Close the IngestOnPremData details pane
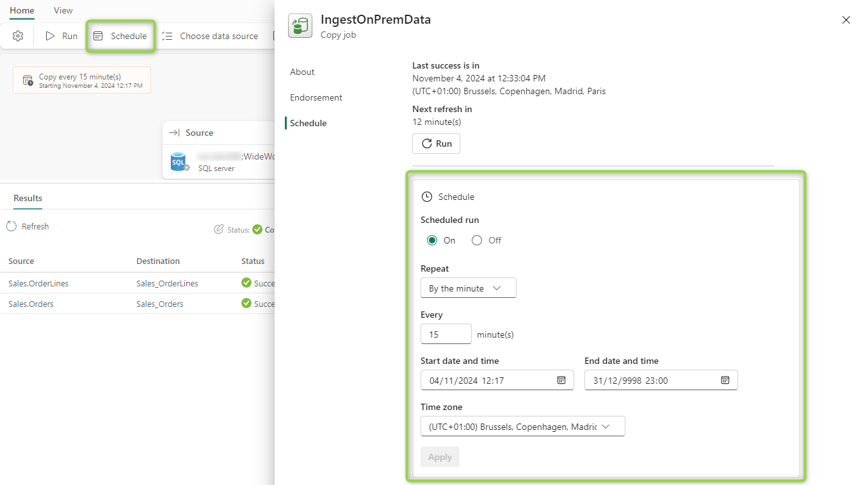Image resolution: width=868 pixels, height=485 pixels. tap(846, 20)
